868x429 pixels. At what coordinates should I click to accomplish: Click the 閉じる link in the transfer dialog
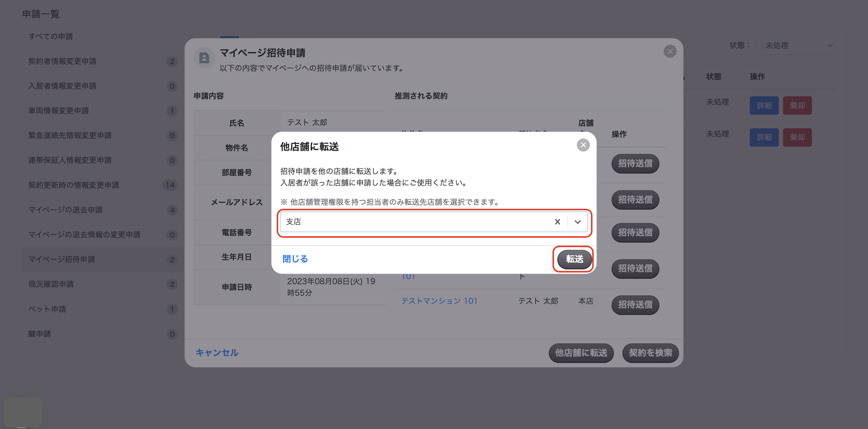tap(295, 259)
